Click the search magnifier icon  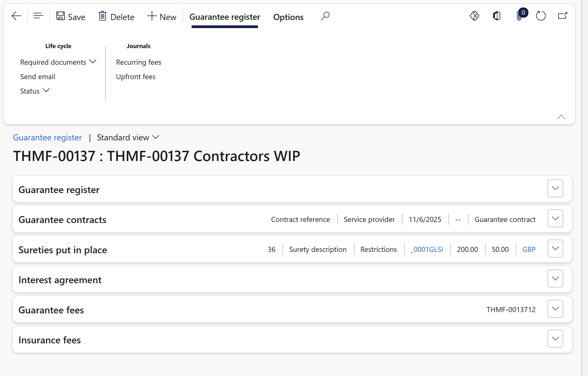click(325, 16)
